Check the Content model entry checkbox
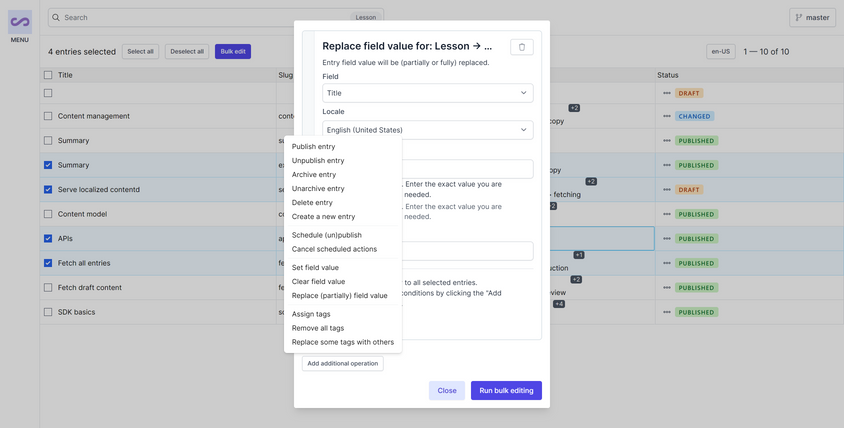 tap(48, 214)
